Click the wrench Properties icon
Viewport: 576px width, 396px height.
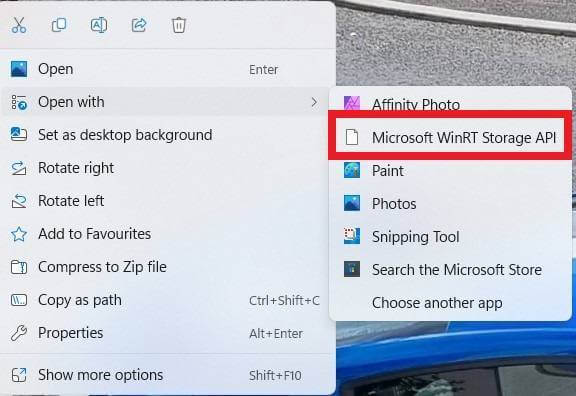19,333
